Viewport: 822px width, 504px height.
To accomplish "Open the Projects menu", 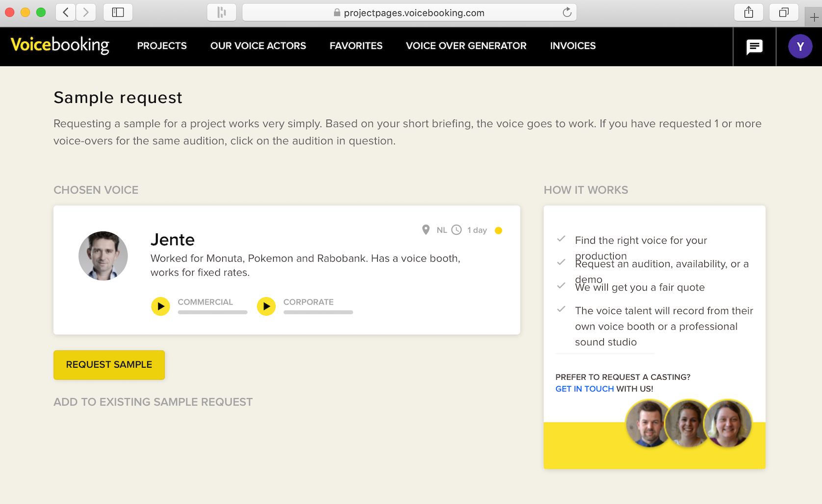I will point(162,46).
